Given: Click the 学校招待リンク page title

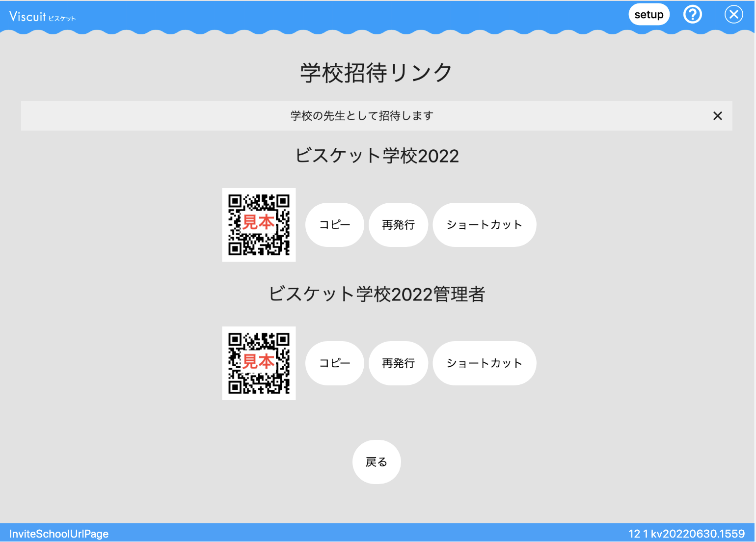Looking at the screenshot, I should click(377, 73).
